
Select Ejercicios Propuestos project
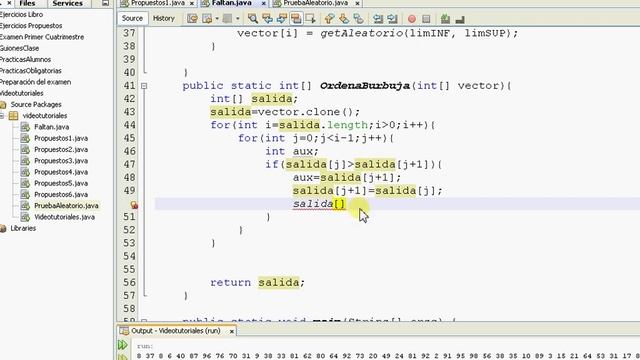click(x=31, y=26)
